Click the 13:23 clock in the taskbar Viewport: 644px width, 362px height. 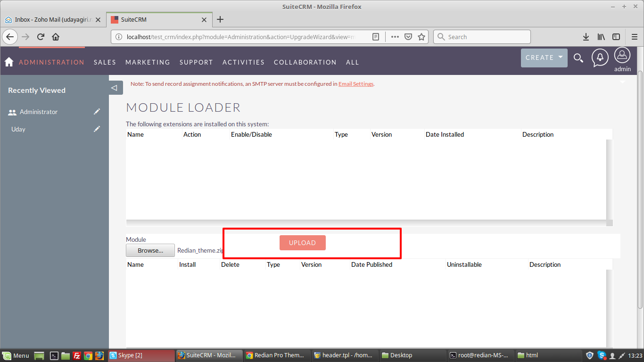tap(636, 356)
